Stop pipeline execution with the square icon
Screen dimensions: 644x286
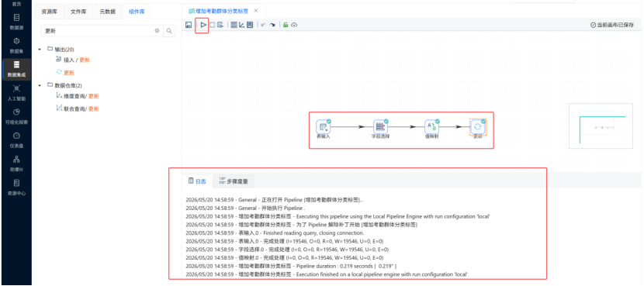[213, 25]
